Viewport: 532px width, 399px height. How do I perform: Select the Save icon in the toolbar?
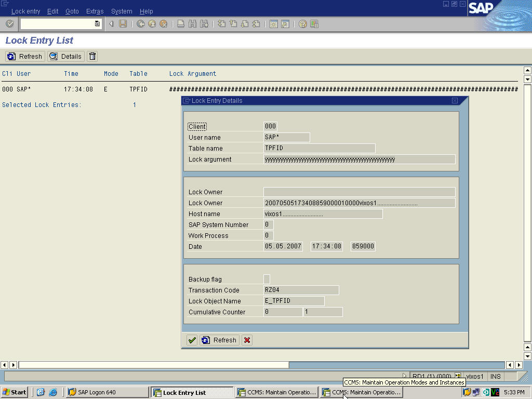pyautogui.click(x=124, y=23)
